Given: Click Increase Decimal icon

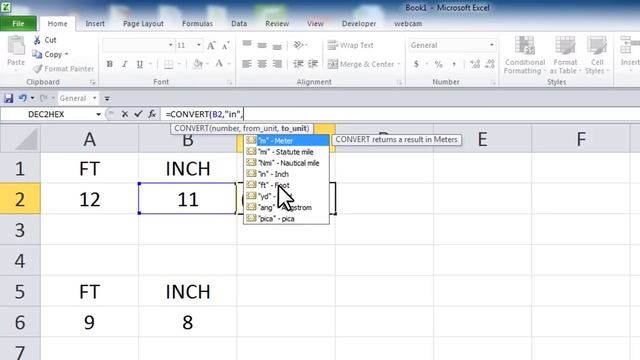Looking at the screenshot, I should click(x=475, y=64).
